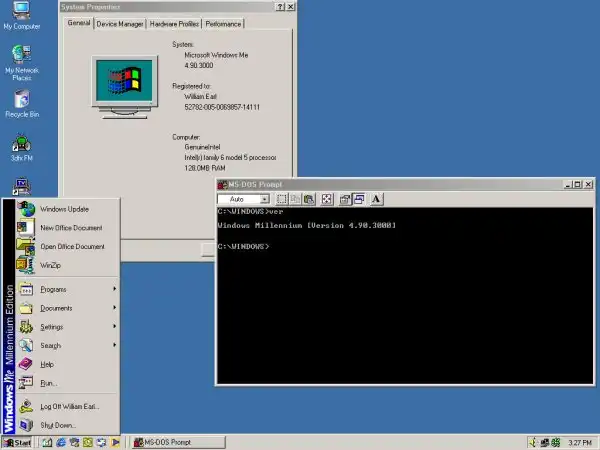This screenshot has height=450, width=600.
Task: Click the Paste icon in MS-DOS toolbar
Action: [310, 200]
